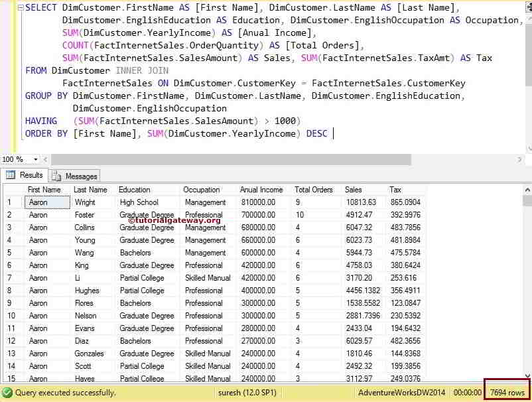Viewport: 532px width, 402px height.
Task: Select row header number 5
Action: pos(11,253)
